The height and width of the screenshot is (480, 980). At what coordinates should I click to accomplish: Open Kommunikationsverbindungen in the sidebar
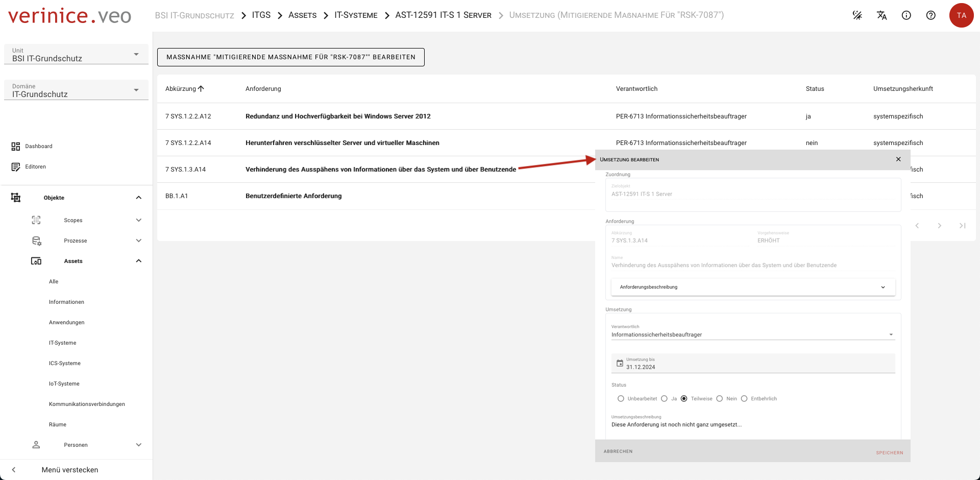pyautogui.click(x=87, y=404)
